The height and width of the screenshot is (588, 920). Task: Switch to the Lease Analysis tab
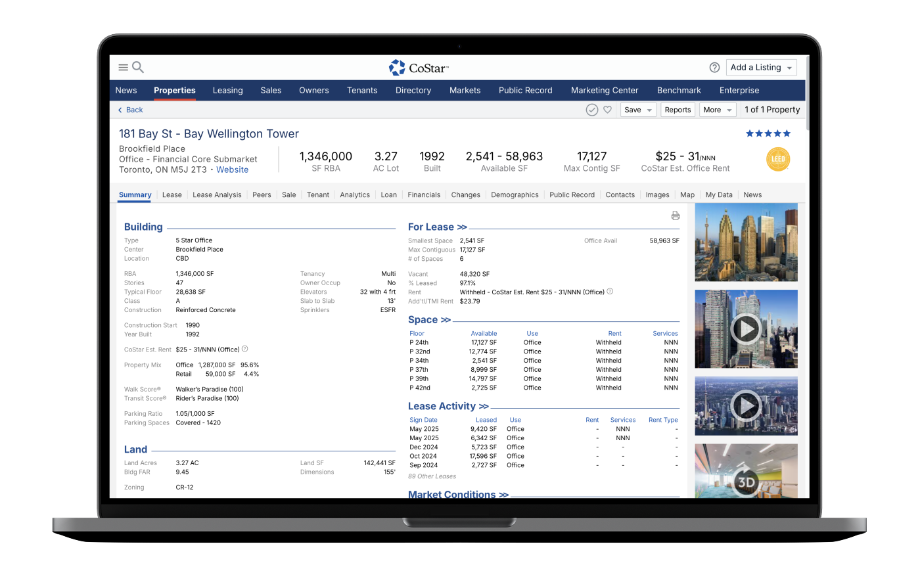click(217, 194)
